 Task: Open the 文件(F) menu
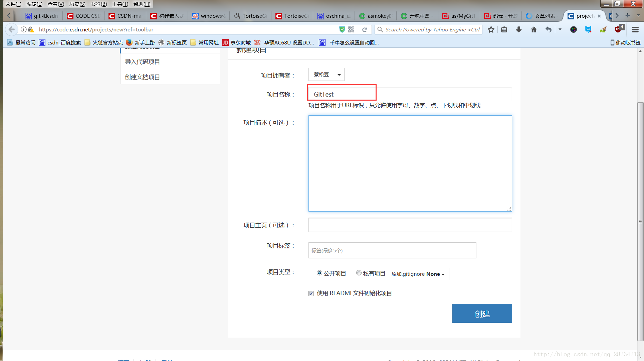(x=13, y=4)
